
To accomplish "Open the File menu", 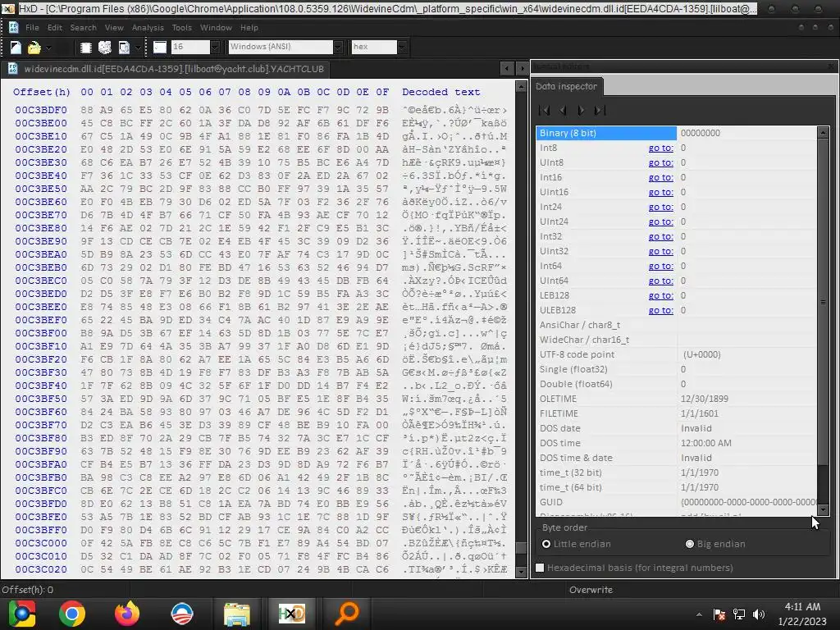I will 32,27.
